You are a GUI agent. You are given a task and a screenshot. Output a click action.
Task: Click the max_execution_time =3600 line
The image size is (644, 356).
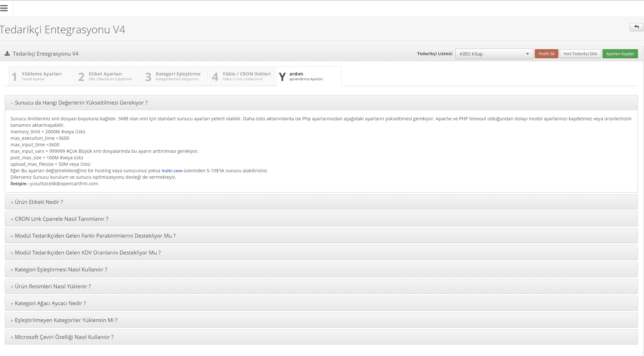click(40, 138)
